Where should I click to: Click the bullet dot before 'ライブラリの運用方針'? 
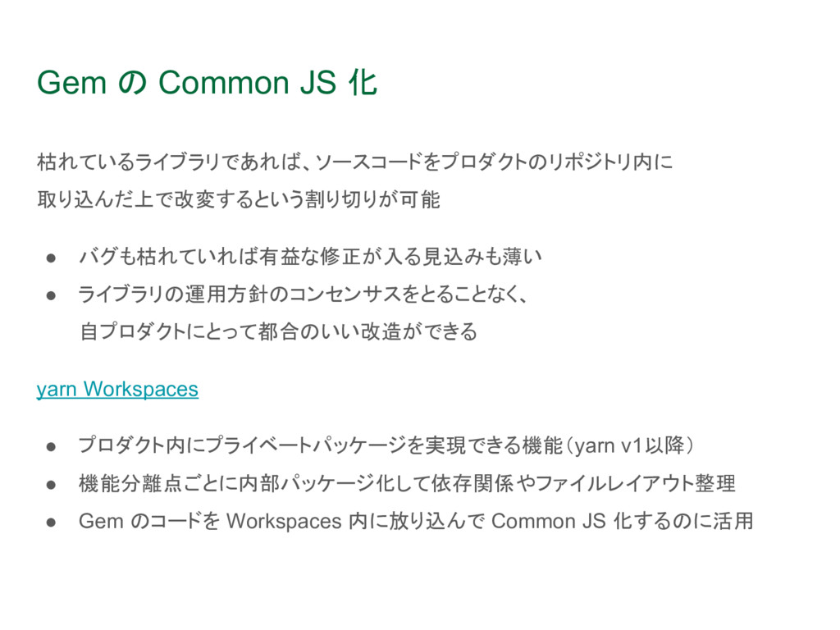(x=51, y=295)
